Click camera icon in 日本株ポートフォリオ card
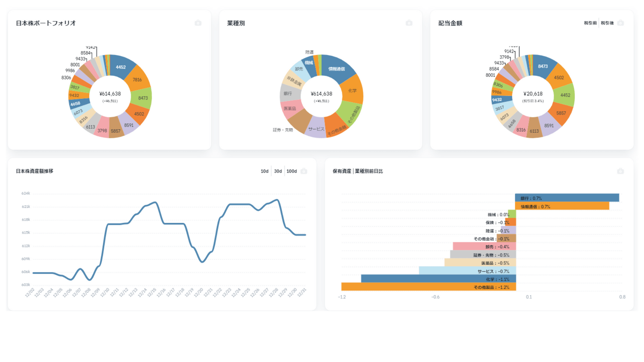The width and height of the screenshot is (644, 362). click(x=198, y=23)
